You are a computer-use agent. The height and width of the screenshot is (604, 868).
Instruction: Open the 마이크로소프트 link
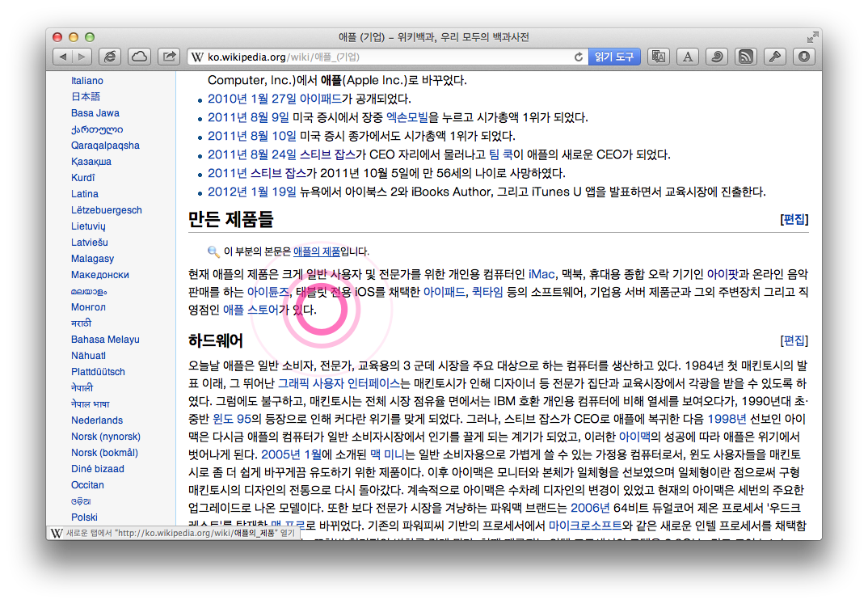585,526
